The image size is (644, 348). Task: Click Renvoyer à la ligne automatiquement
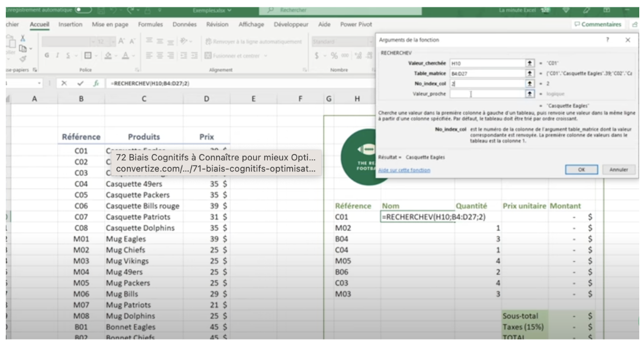pos(254,42)
